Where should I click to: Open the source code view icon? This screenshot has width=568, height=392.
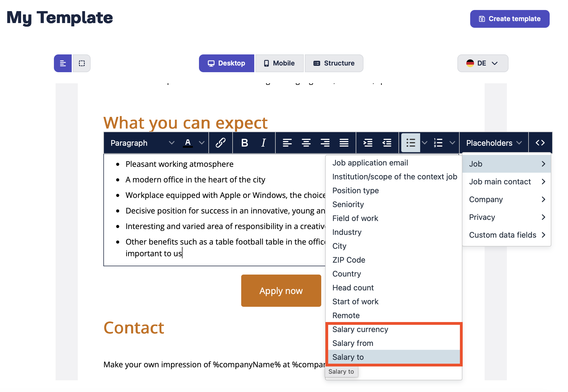point(540,143)
